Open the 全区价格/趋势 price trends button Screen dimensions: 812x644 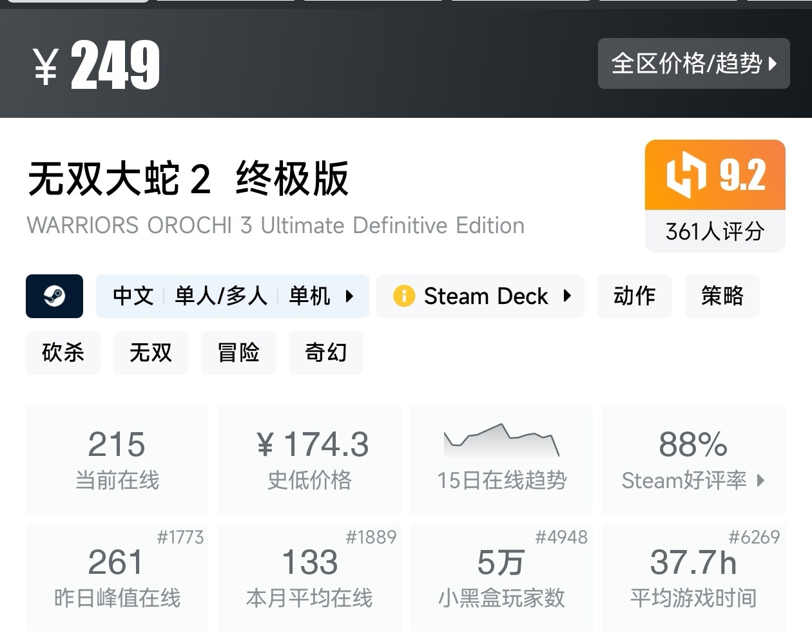click(693, 63)
